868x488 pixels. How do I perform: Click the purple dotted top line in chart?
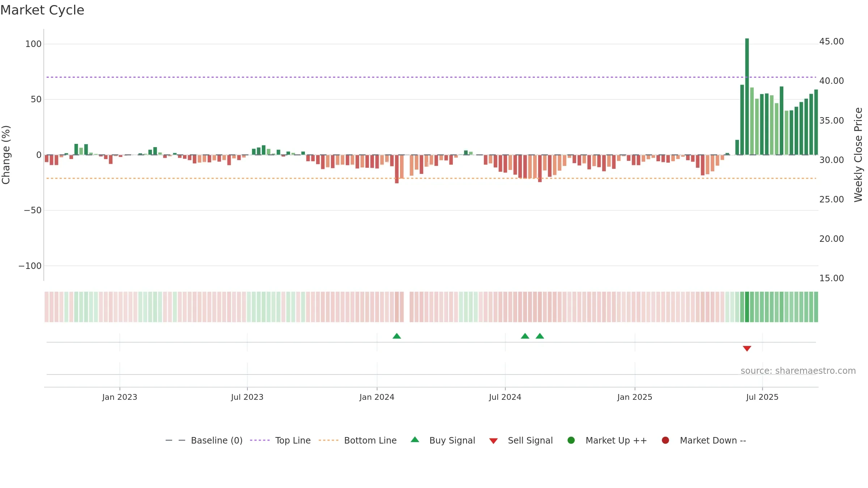coord(431,77)
